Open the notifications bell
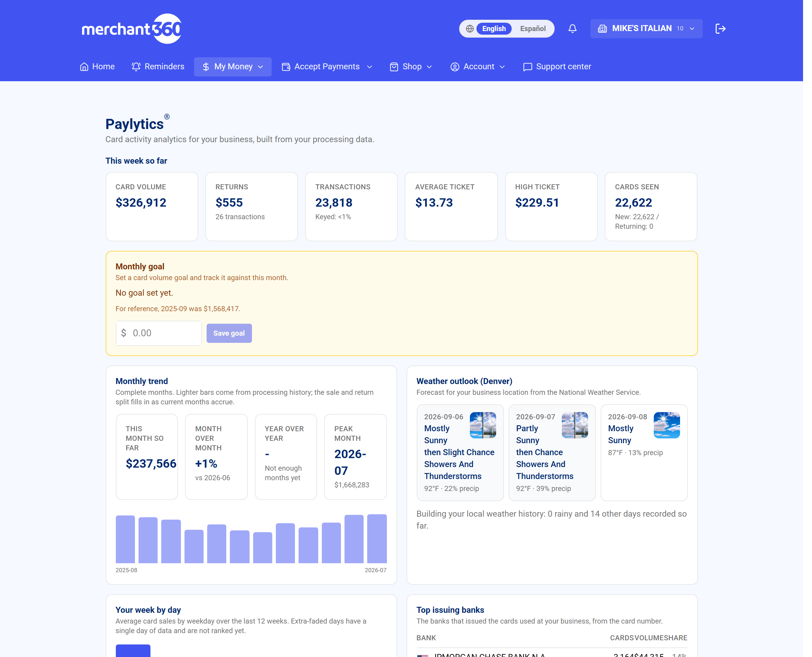Image resolution: width=812 pixels, height=657 pixels. [x=573, y=29]
